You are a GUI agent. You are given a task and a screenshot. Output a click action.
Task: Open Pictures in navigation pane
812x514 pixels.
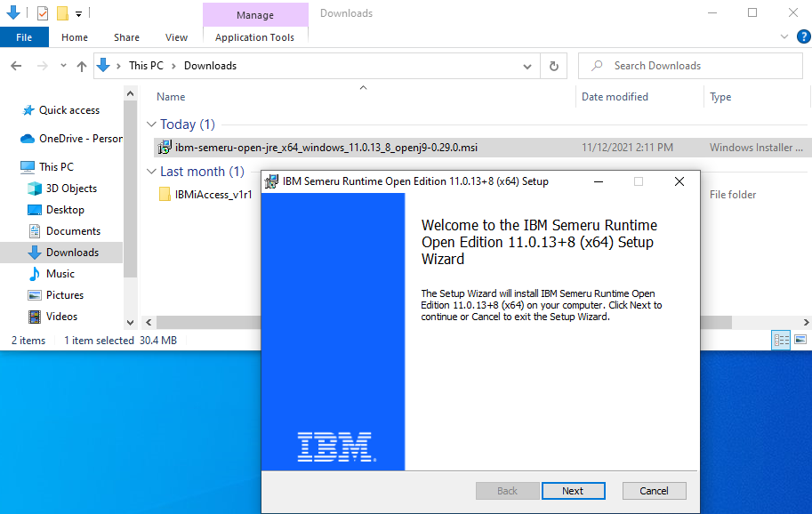(x=65, y=295)
